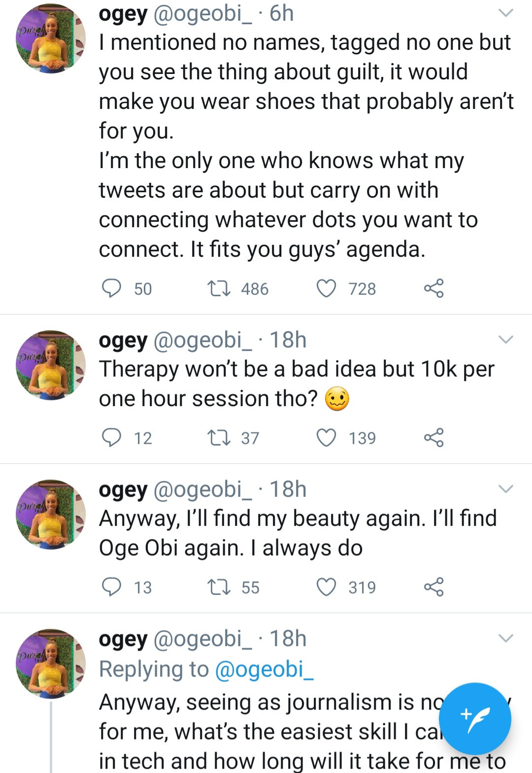532x773 pixels.
Task: Compose a new tweet with floating button
Action: 475,718
